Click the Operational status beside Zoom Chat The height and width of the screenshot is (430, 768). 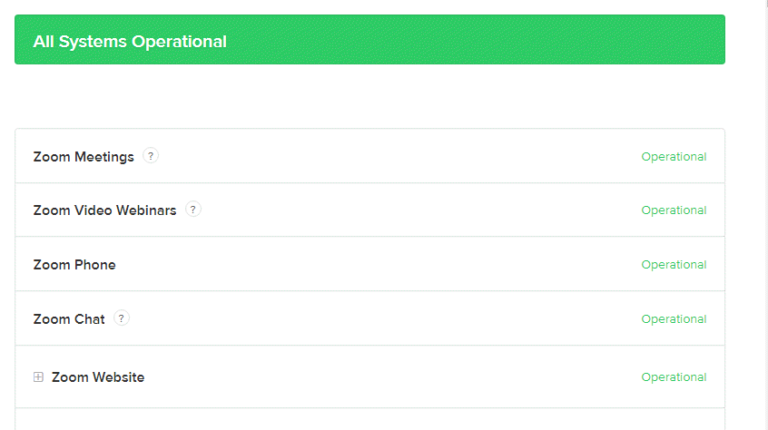[x=673, y=319]
